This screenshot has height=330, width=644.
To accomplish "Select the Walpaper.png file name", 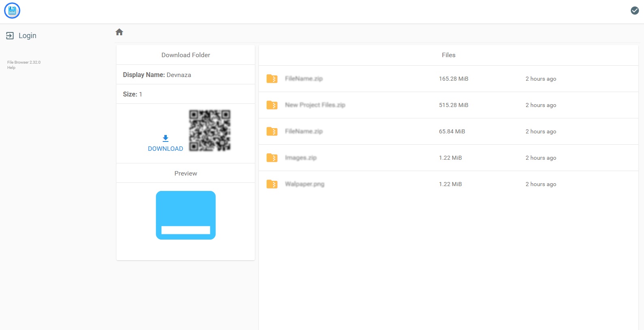I will [x=304, y=184].
